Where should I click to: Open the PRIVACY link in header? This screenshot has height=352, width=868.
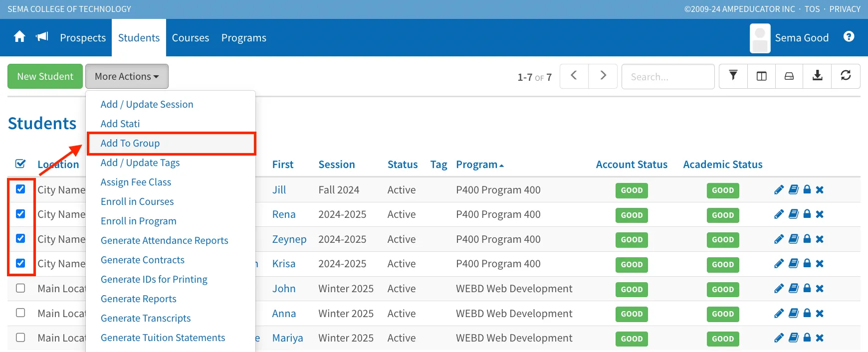(845, 9)
